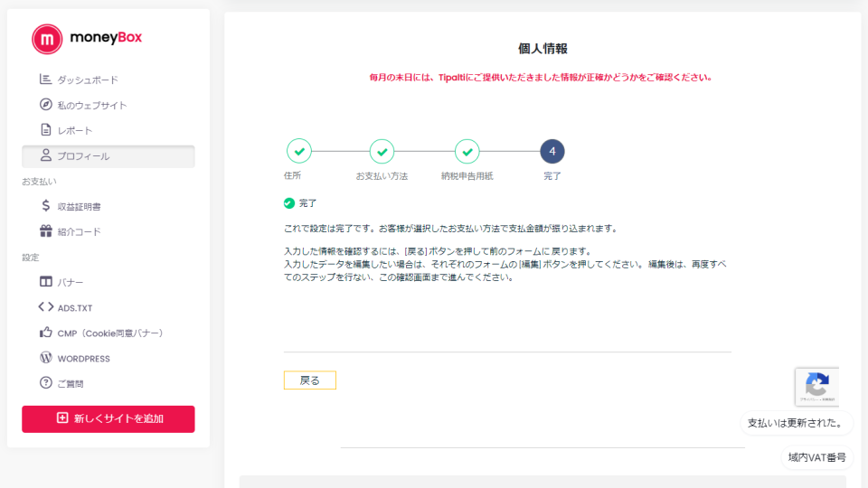This screenshot has height=488, width=868.
Task: Click the WordPress logo icon
Action: (x=46, y=358)
